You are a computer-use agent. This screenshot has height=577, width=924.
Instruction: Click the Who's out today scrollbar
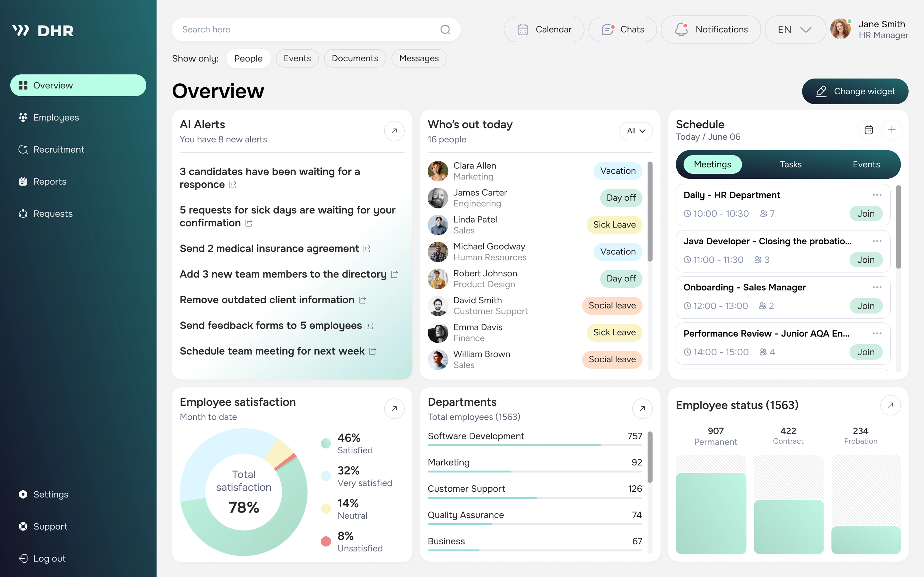tap(650, 212)
